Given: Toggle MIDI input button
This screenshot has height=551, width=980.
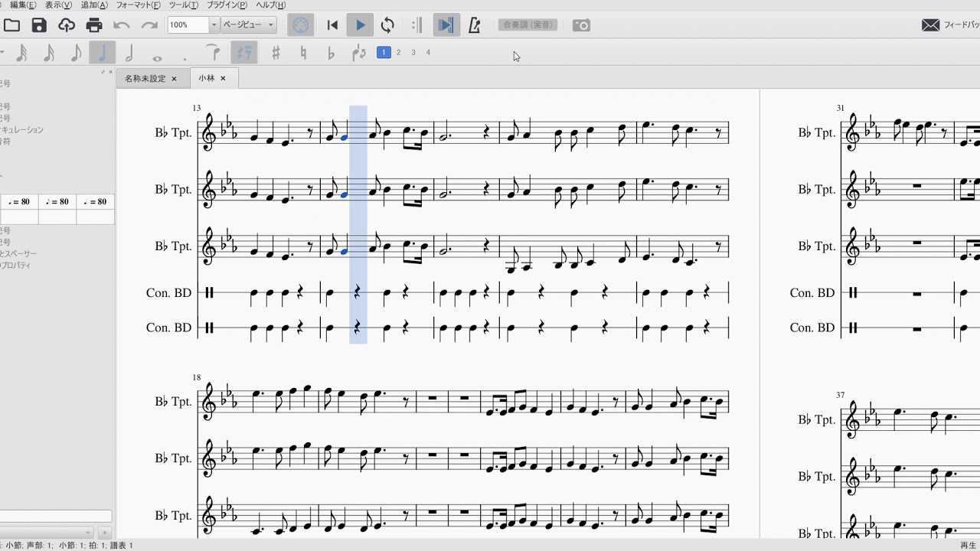Looking at the screenshot, I should point(301,25).
